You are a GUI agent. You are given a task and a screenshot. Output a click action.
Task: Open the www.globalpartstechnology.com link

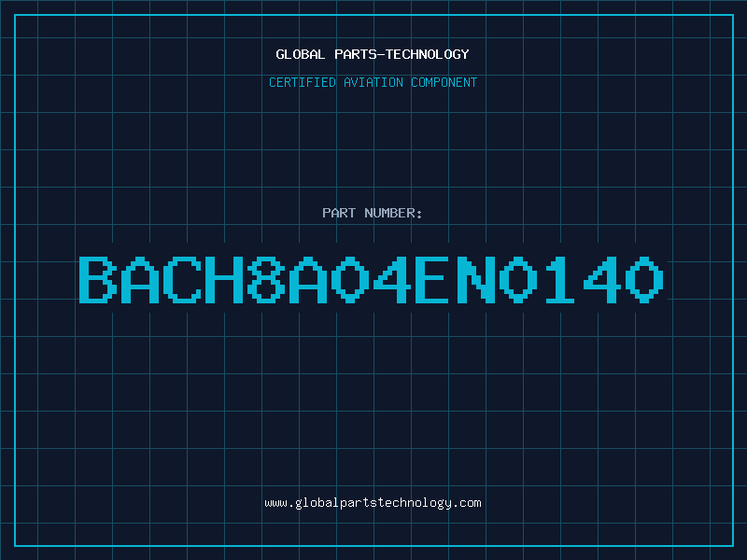tap(373, 503)
